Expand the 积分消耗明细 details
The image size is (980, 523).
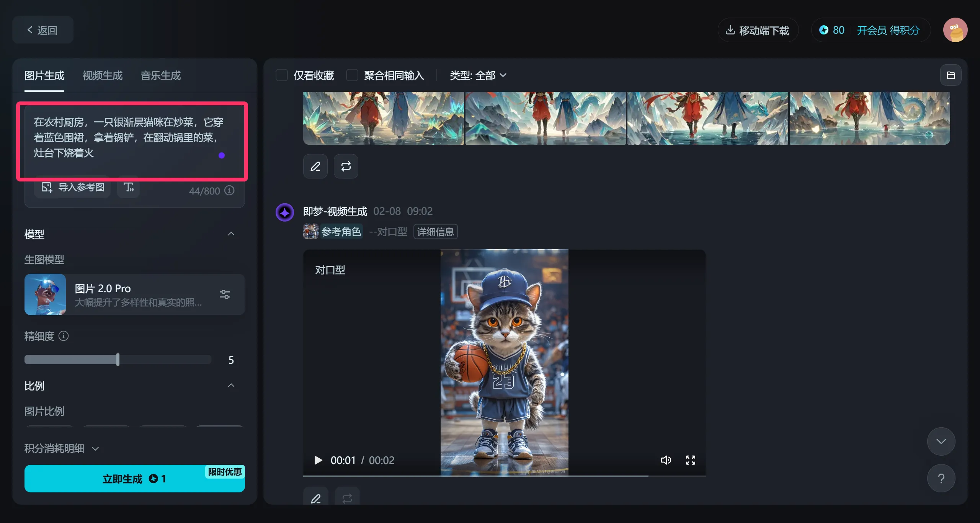point(95,448)
